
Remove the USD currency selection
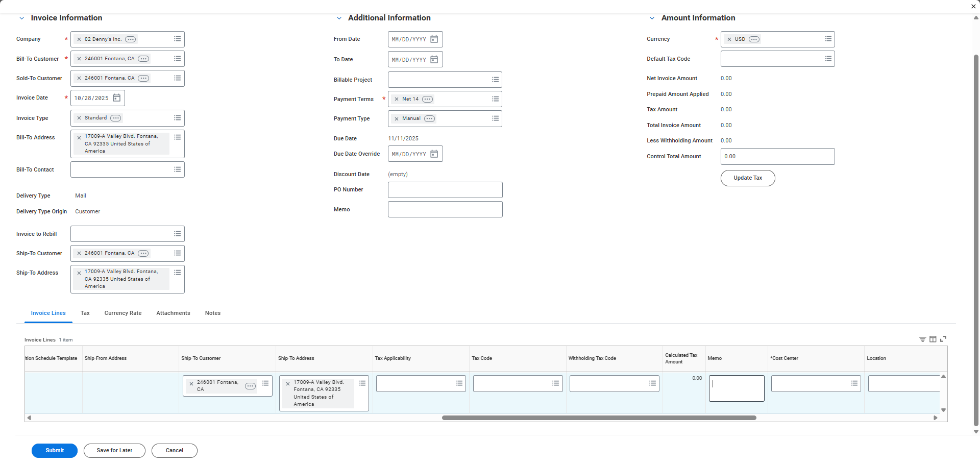pos(729,39)
